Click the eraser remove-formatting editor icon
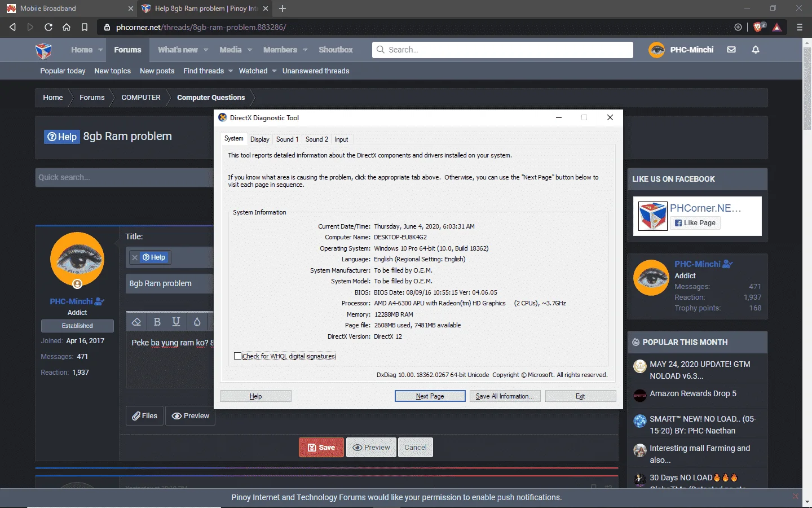The image size is (812, 508). tap(136, 322)
